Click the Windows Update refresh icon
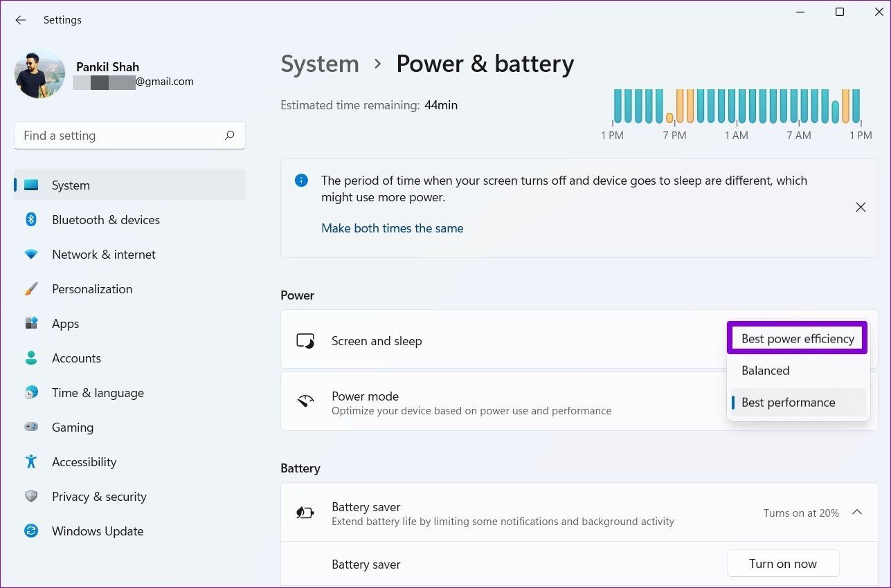Viewport: 891px width, 588px height. (x=31, y=531)
